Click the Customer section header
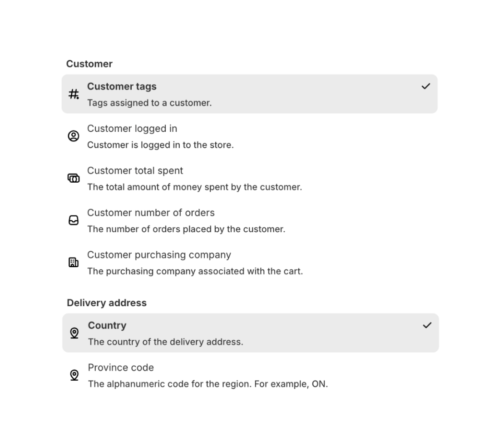Screen dimensions: 504x438 pos(89,64)
